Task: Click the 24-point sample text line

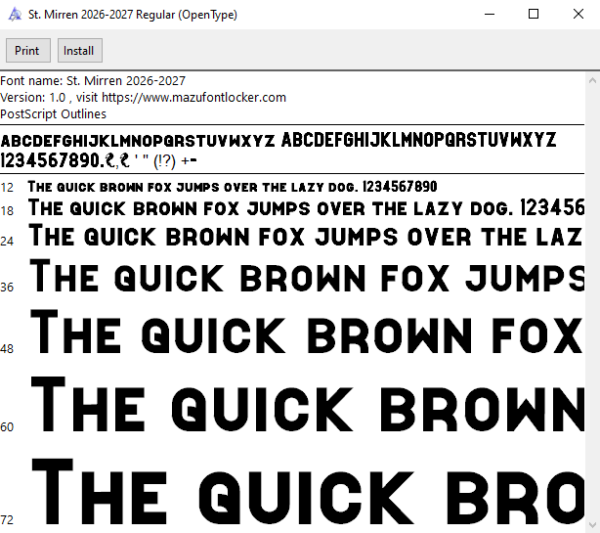Action: point(306,235)
